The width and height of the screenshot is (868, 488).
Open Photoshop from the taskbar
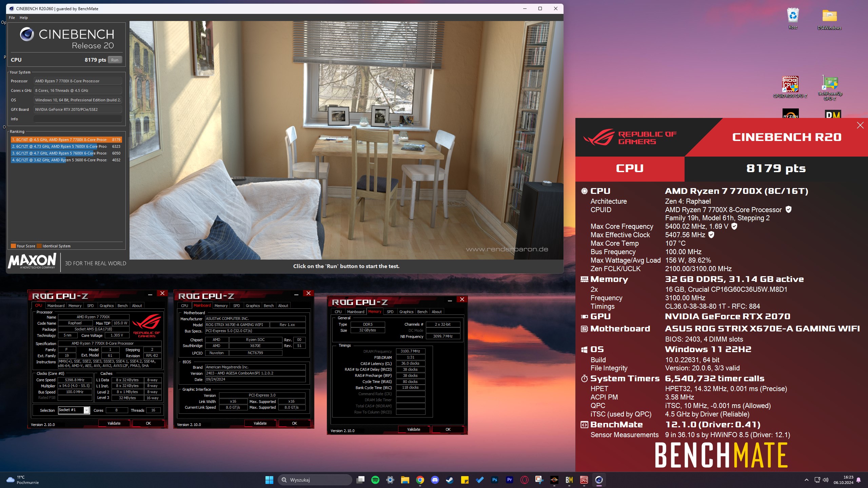pos(495,480)
